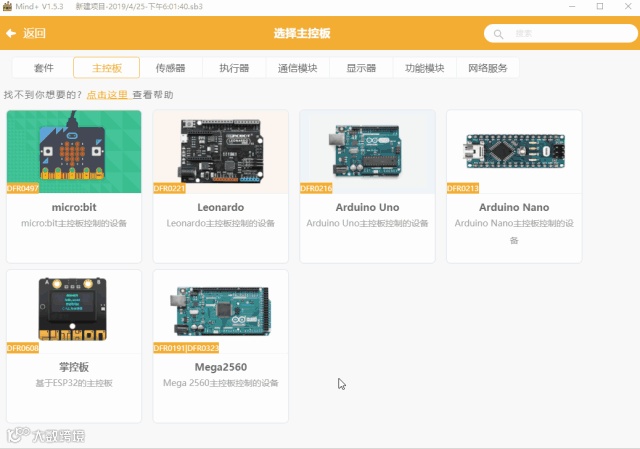
Task: Click the Mega 2560主控板控制的设备 description
Action: [x=221, y=383]
